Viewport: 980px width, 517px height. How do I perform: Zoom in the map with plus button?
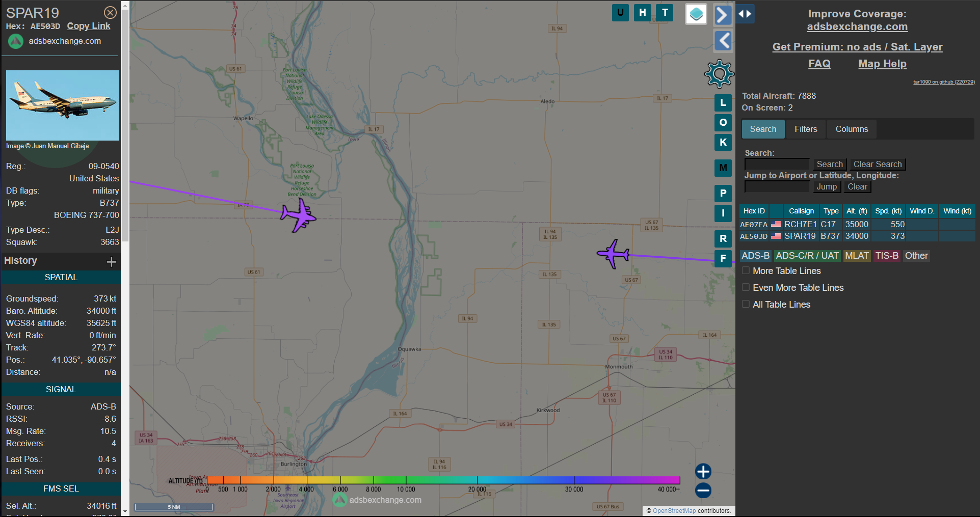click(703, 471)
